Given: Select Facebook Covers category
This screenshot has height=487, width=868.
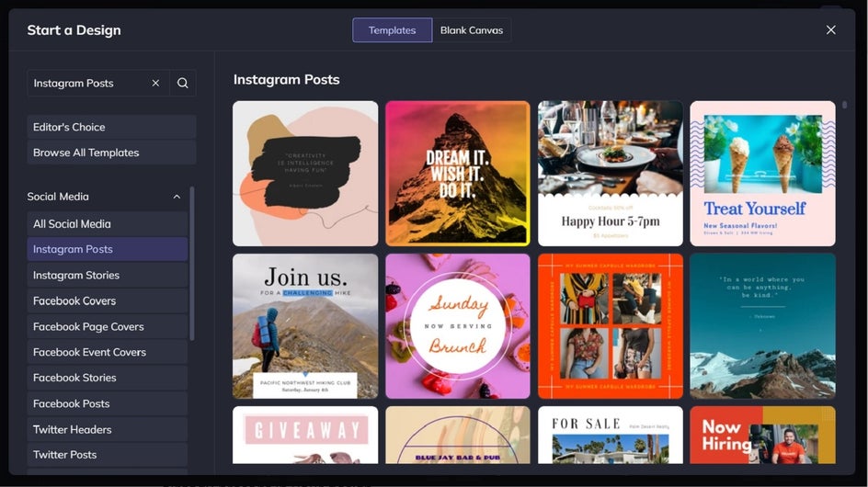Looking at the screenshot, I should click(108, 300).
